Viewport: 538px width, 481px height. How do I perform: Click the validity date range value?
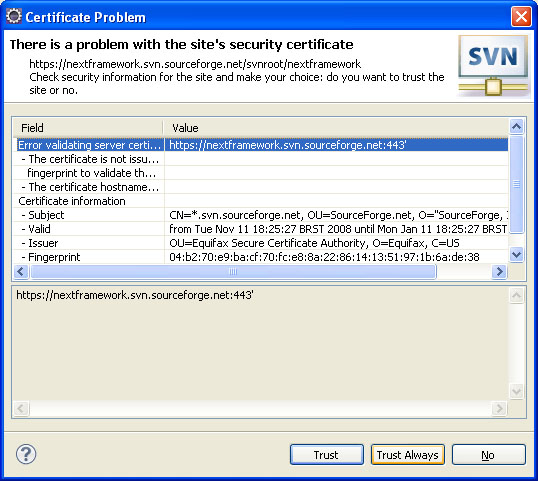pos(338,229)
